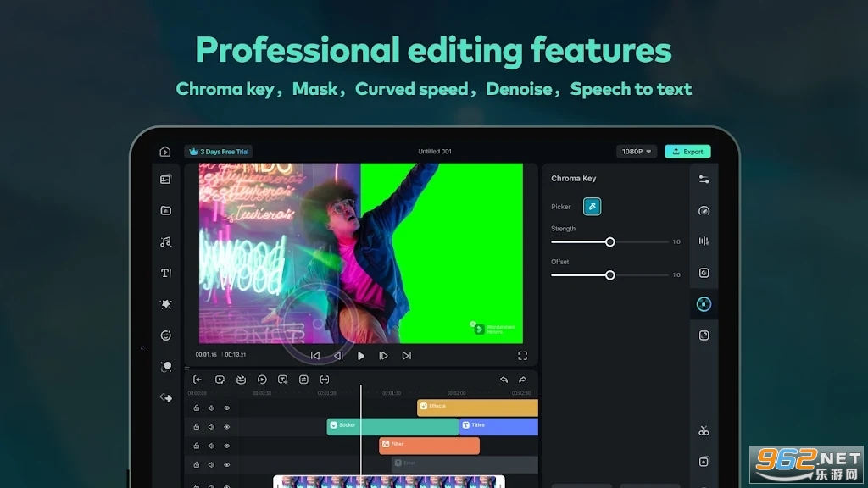Screen dimensions: 868x488
Task: Hide the Effects track with eye icon
Action: pos(227,408)
